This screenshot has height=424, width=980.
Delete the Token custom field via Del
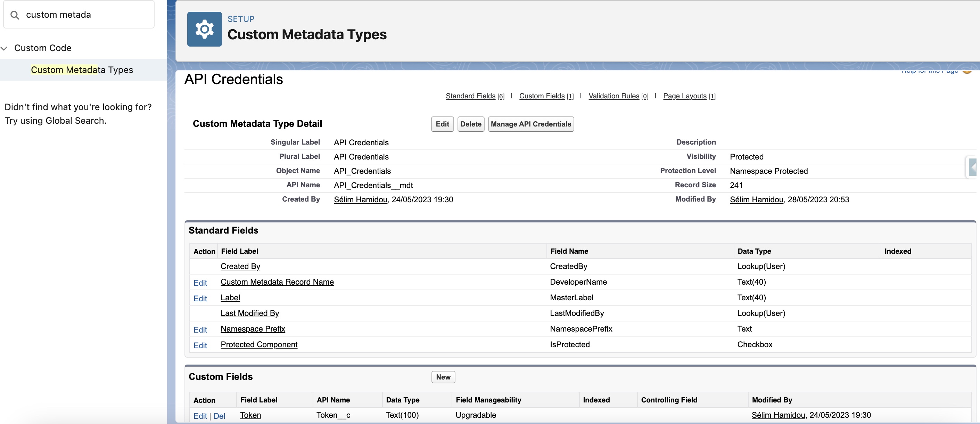click(x=219, y=416)
